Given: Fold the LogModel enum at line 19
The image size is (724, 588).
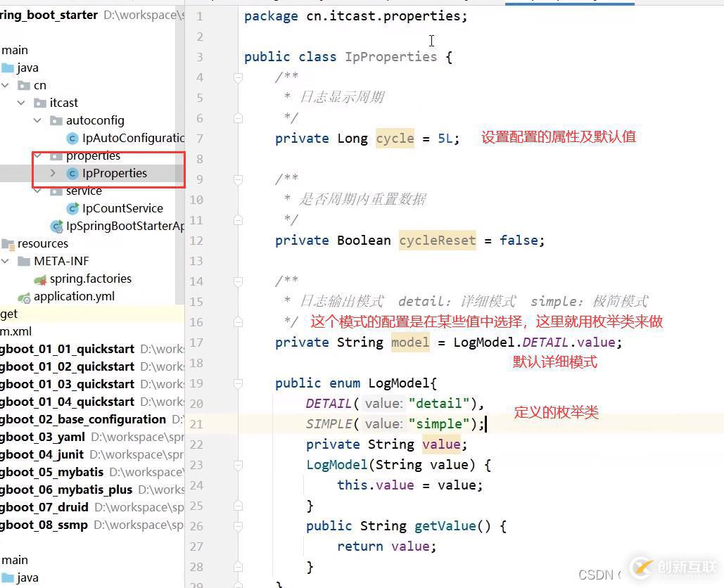Looking at the screenshot, I should point(238,383).
